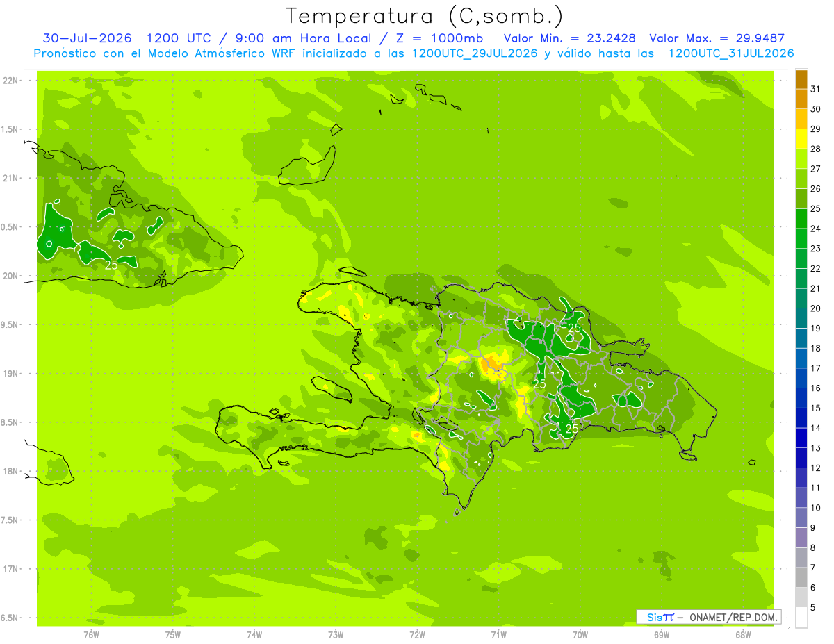Click legend value "23"

(x=815, y=249)
